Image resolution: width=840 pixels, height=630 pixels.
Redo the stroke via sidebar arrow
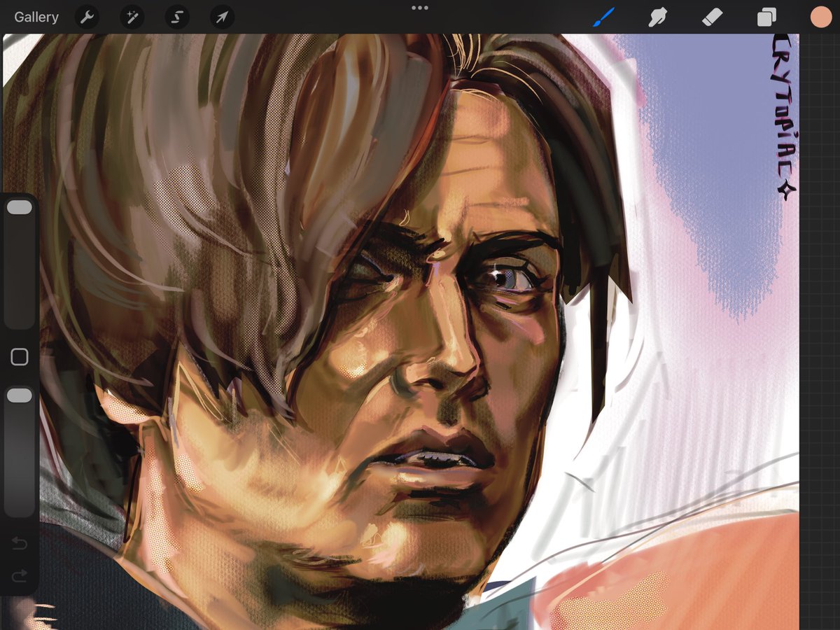point(20,575)
